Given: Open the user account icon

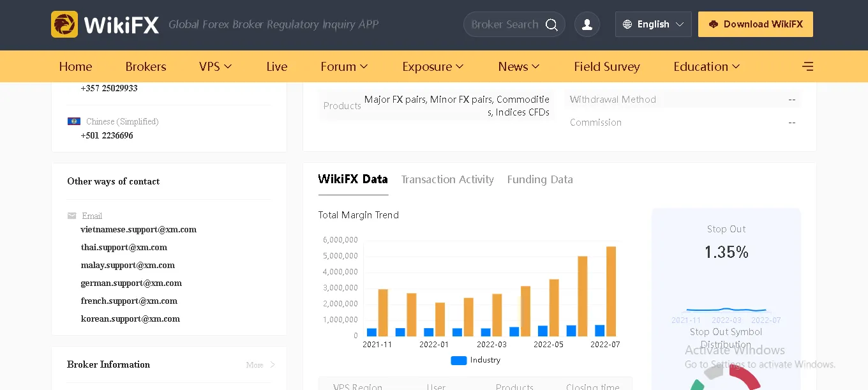Looking at the screenshot, I should (587, 24).
